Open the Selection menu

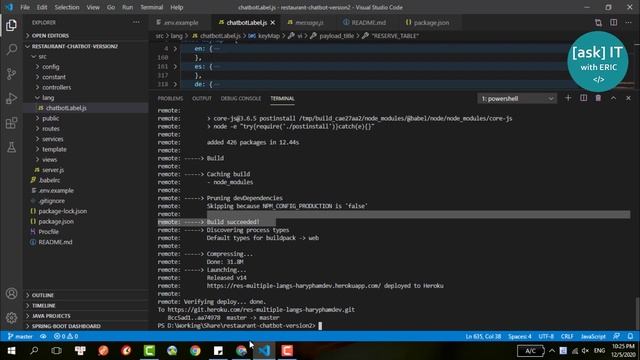pos(67,7)
